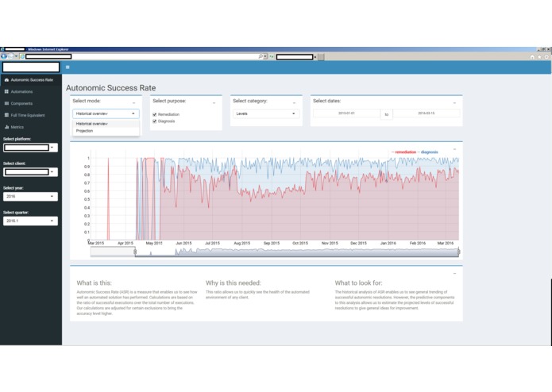Click the browser refresh icon beside address bar

(x=272, y=56)
